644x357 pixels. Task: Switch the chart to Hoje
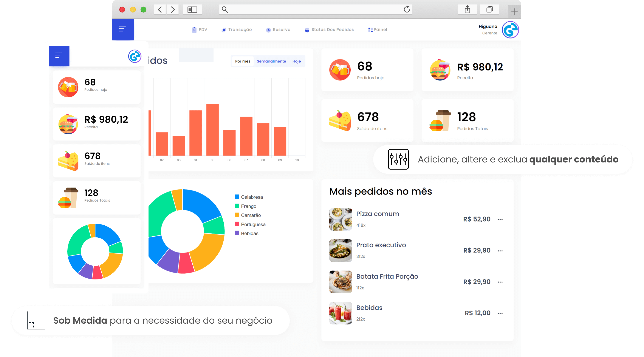(x=297, y=61)
